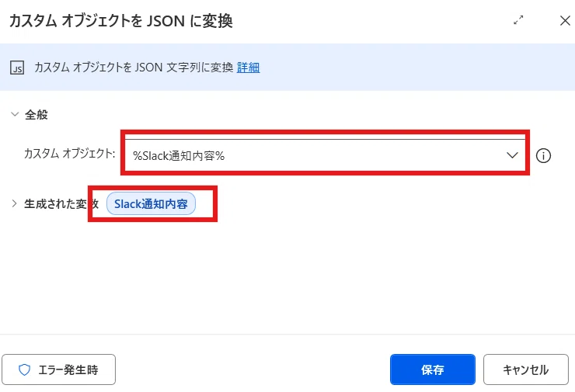The height and width of the screenshot is (392, 575).
Task: Click the 生成された変数 label
Action: click(61, 203)
